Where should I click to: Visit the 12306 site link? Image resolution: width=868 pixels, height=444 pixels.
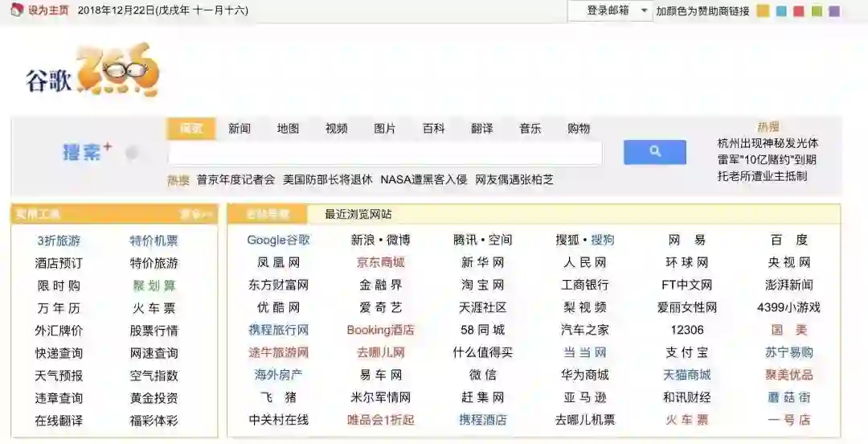(x=687, y=330)
